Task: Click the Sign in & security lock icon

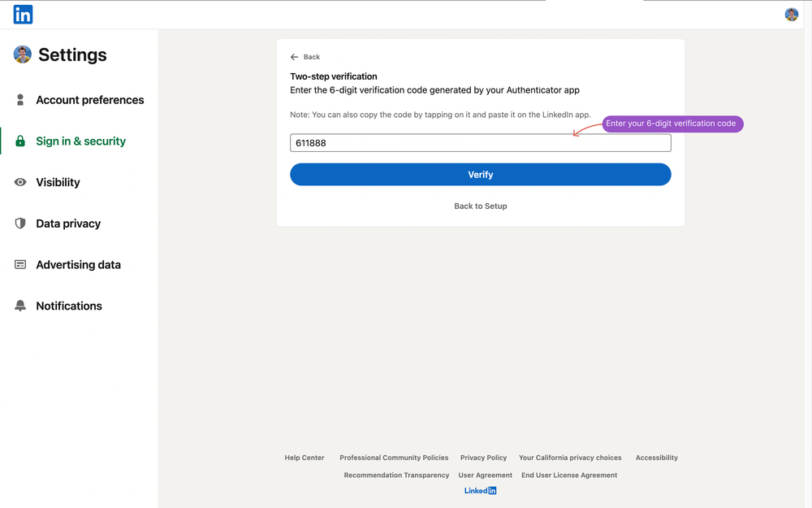Action: point(19,141)
